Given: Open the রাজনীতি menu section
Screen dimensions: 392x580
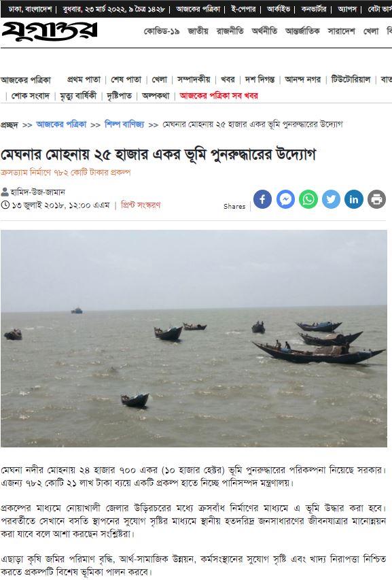Looking at the screenshot, I should pos(230,31).
